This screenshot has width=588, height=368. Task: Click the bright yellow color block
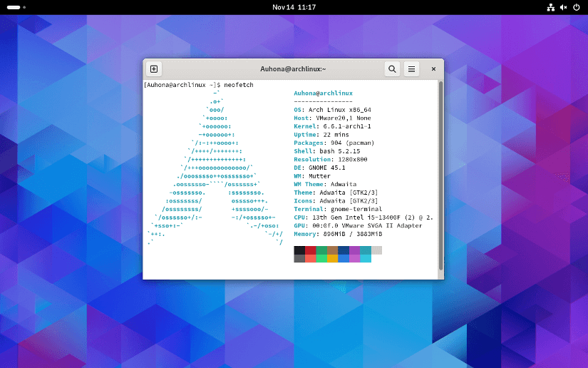point(332,258)
